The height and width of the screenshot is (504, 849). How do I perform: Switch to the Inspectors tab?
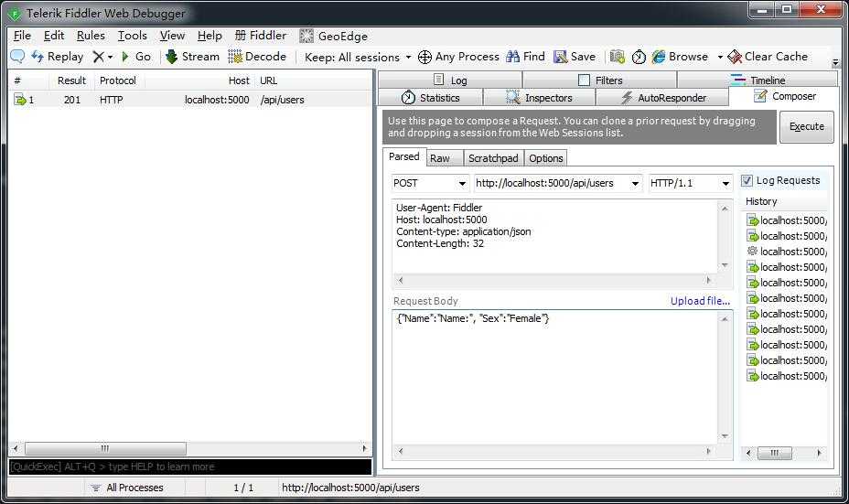click(539, 98)
